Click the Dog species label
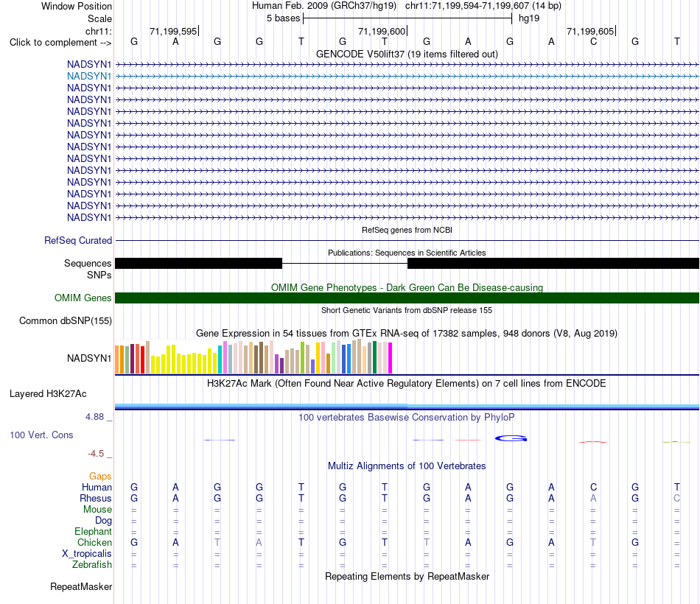Viewport: 700px width, 604px height. (x=104, y=521)
